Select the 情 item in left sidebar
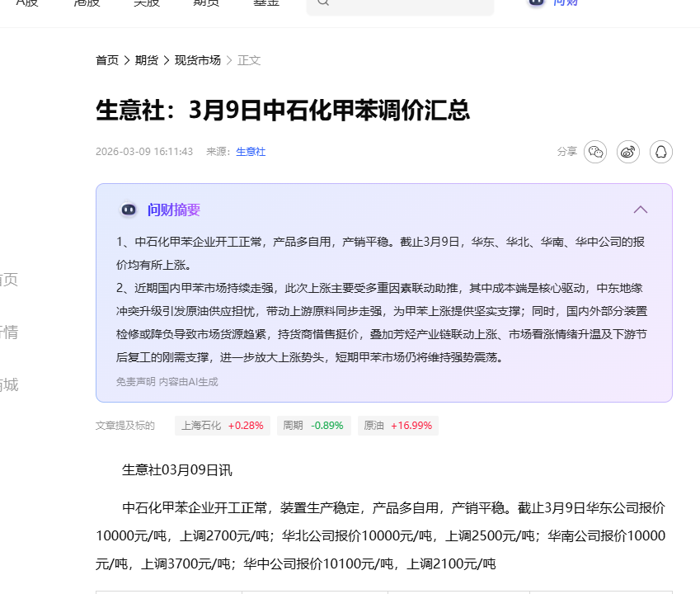This screenshot has width=700, height=594. (x=9, y=332)
